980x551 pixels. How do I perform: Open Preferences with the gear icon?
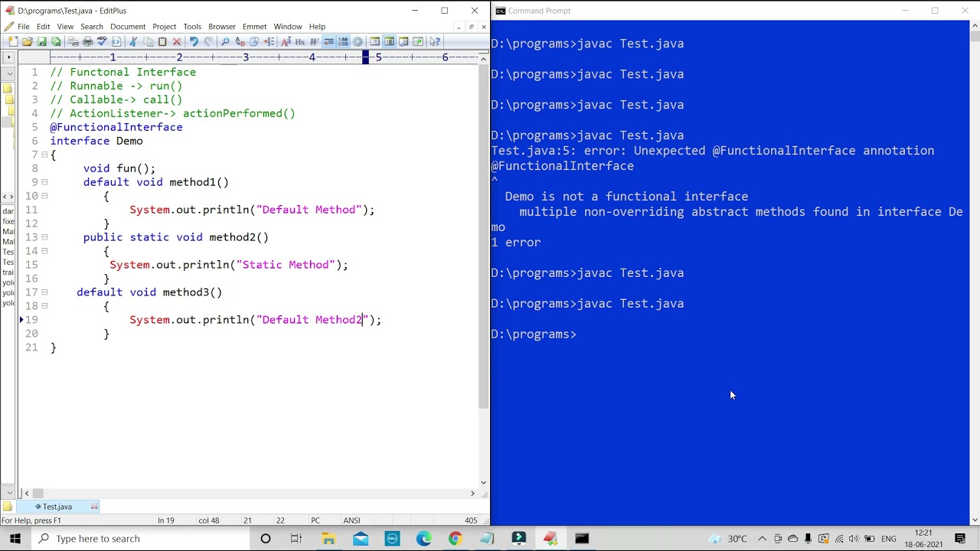[358, 41]
